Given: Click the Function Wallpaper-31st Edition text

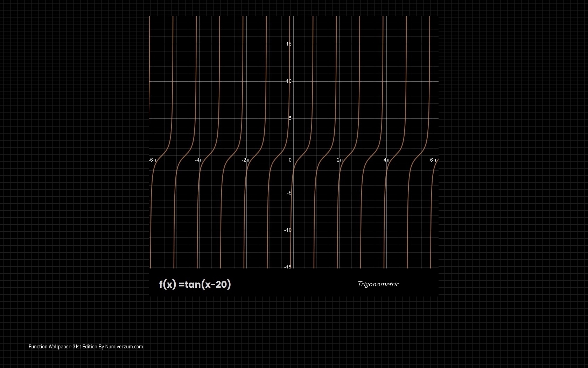Looking at the screenshot, I should tap(63, 347).
